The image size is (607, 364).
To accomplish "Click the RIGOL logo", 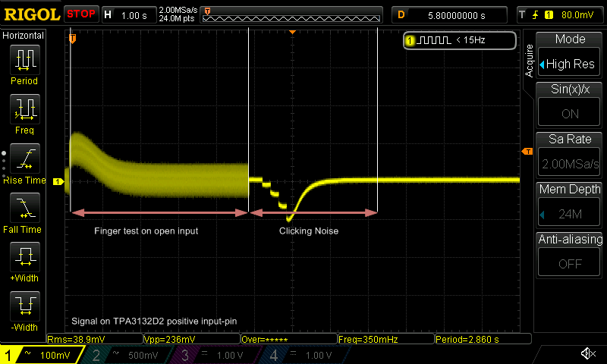I will click(31, 14).
